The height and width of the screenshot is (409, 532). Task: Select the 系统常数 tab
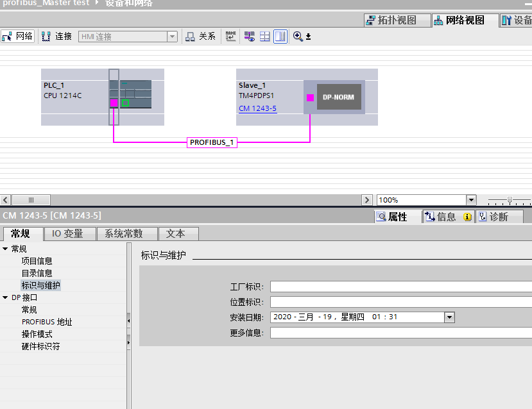[x=127, y=233]
